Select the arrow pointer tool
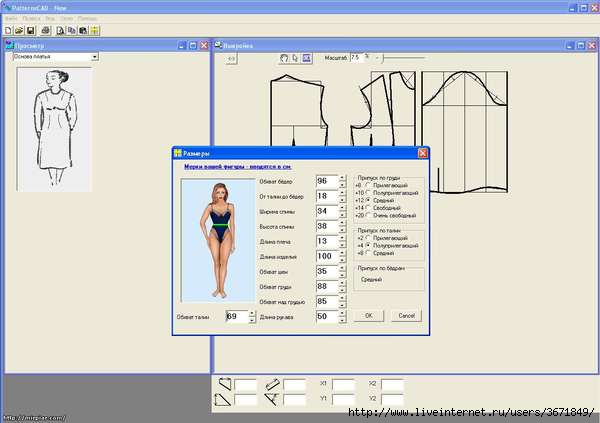The width and height of the screenshot is (600, 423). click(295, 58)
